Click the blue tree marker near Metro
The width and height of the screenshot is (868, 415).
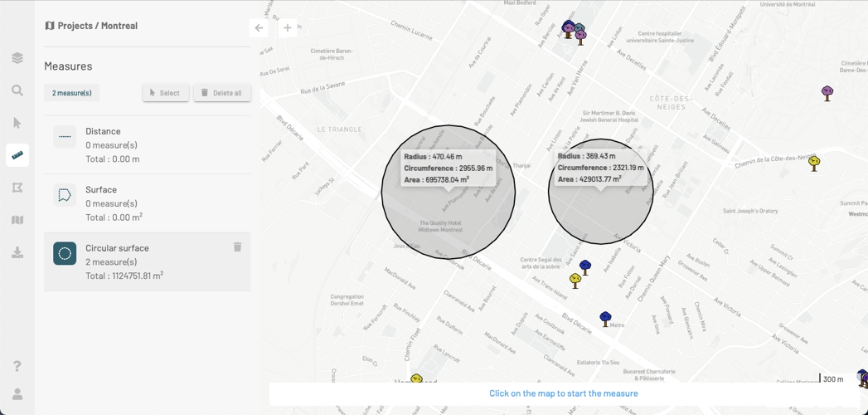pyautogui.click(x=605, y=319)
